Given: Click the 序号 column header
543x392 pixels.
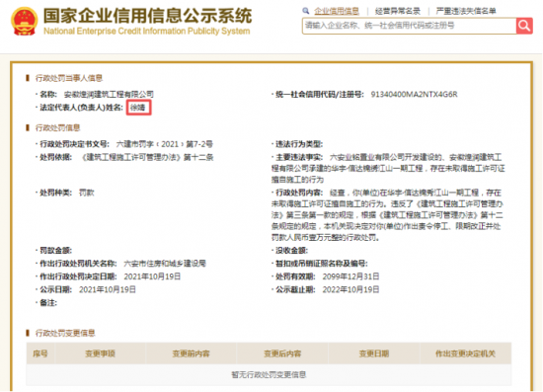Looking at the screenshot, I should pyautogui.click(x=40, y=353).
